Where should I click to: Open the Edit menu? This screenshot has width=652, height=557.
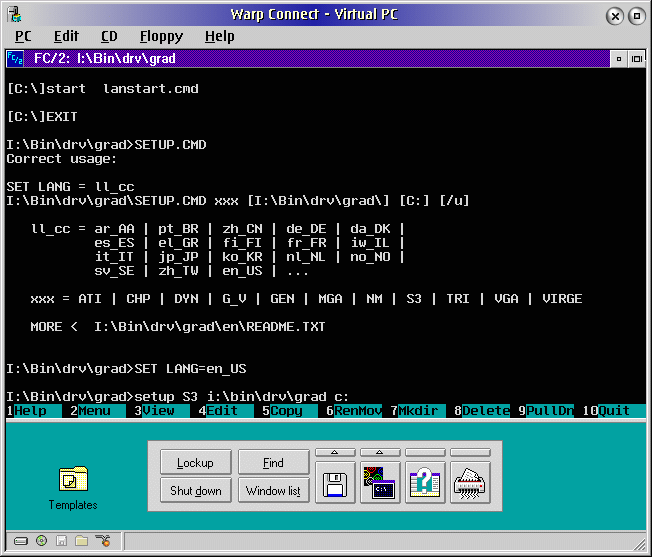click(x=66, y=37)
